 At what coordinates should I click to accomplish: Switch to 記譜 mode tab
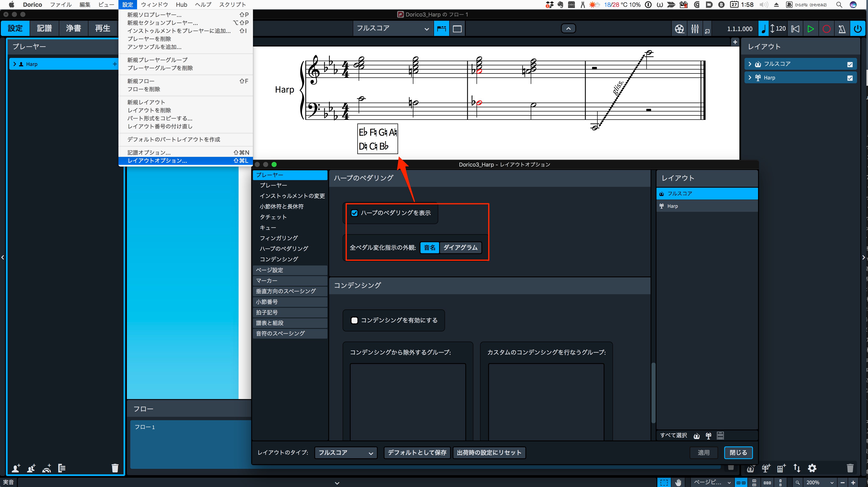(x=44, y=28)
